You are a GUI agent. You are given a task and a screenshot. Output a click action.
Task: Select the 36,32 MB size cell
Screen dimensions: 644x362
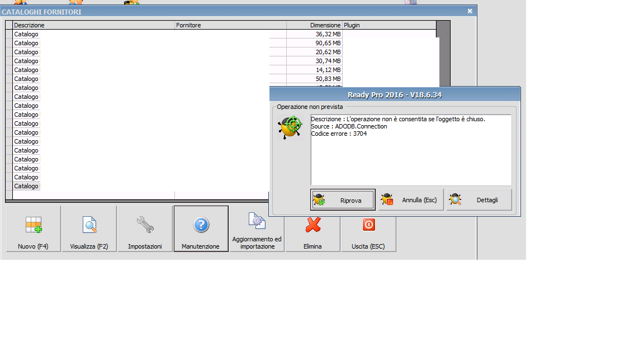[314, 34]
